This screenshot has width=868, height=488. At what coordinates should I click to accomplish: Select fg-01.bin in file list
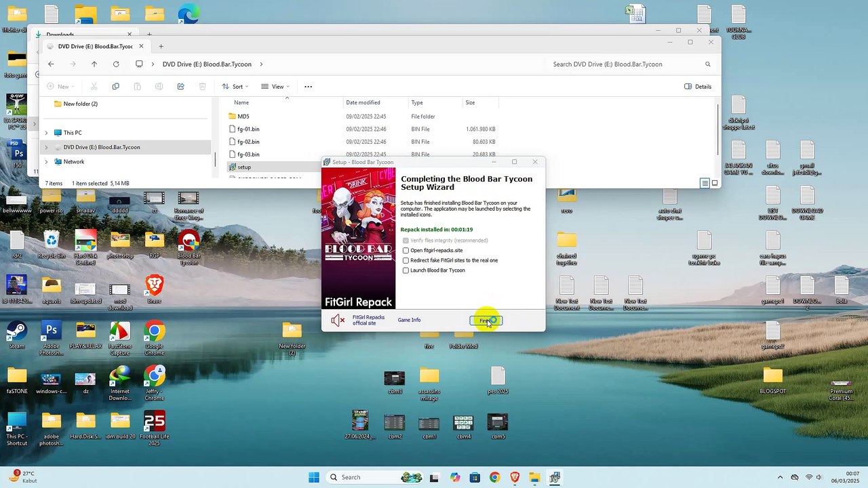tap(248, 129)
